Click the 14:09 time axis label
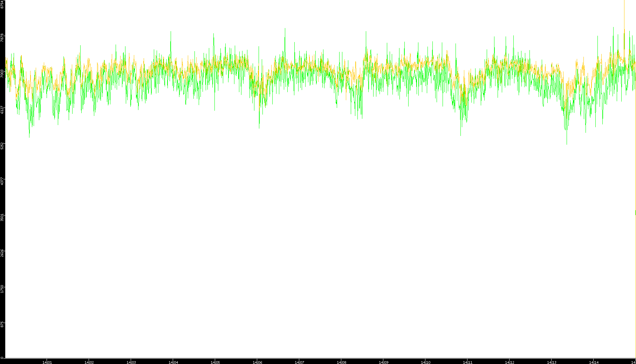Image resolution: width=636 pixels, height=364 pixels. tap(383, 362)
